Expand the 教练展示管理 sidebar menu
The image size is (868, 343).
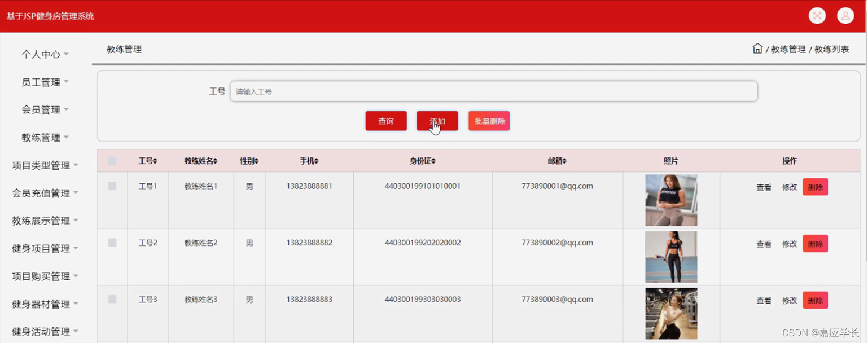coord(45,221)
